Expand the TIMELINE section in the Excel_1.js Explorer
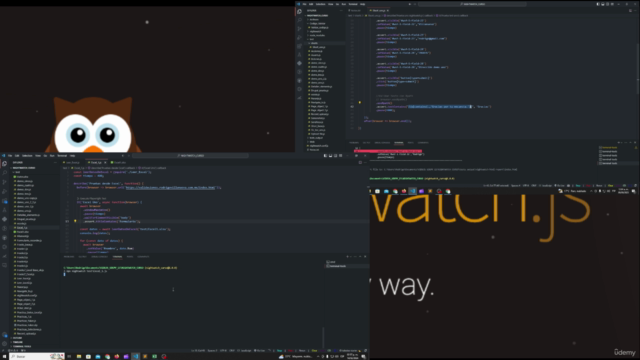Viewport: 640px width, 360px height. click(18, 342)
